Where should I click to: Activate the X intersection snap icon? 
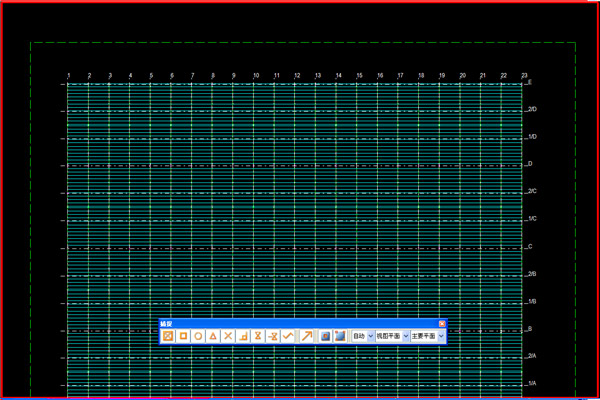228,336
